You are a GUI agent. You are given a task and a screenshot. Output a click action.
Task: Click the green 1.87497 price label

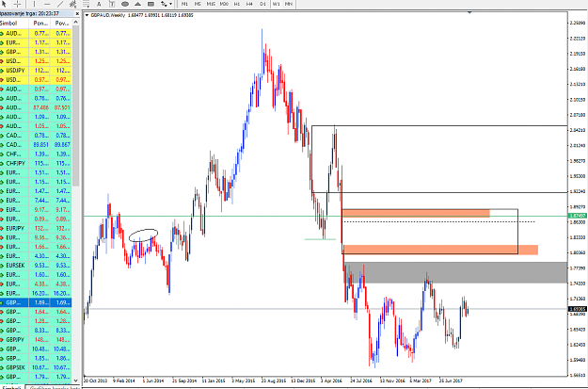(x=578, y=216)
